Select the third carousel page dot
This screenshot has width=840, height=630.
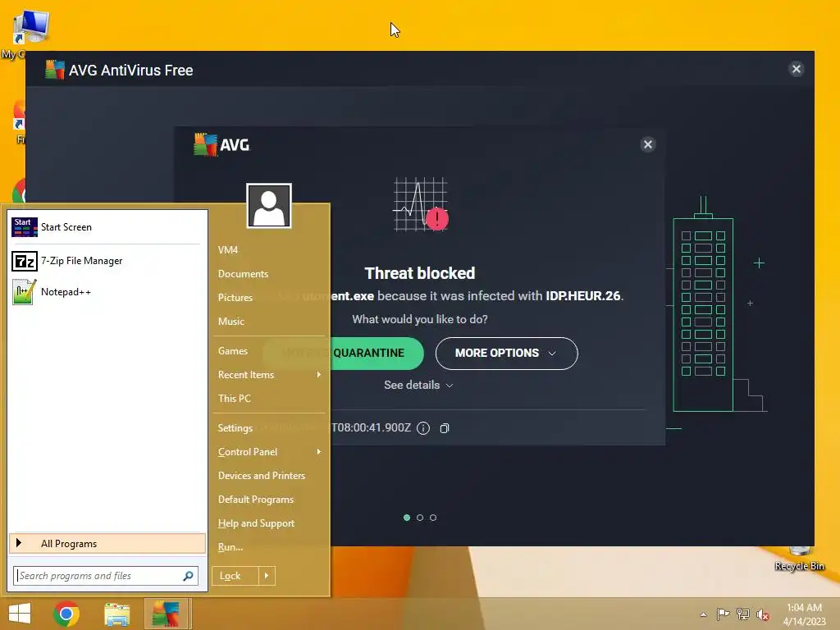click(x=433, y=518)
